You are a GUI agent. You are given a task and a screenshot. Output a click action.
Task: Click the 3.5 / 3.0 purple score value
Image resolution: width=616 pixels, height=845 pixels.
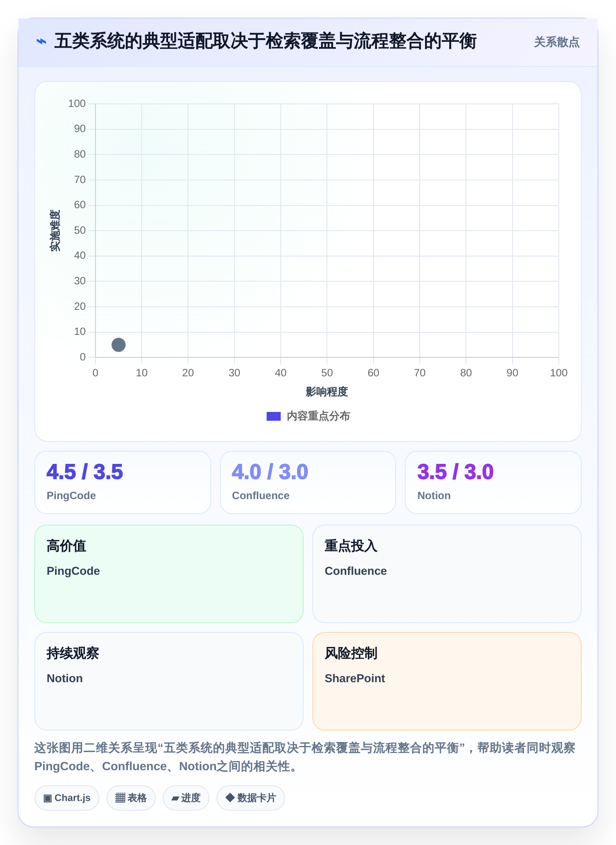[x=455, y=472]
